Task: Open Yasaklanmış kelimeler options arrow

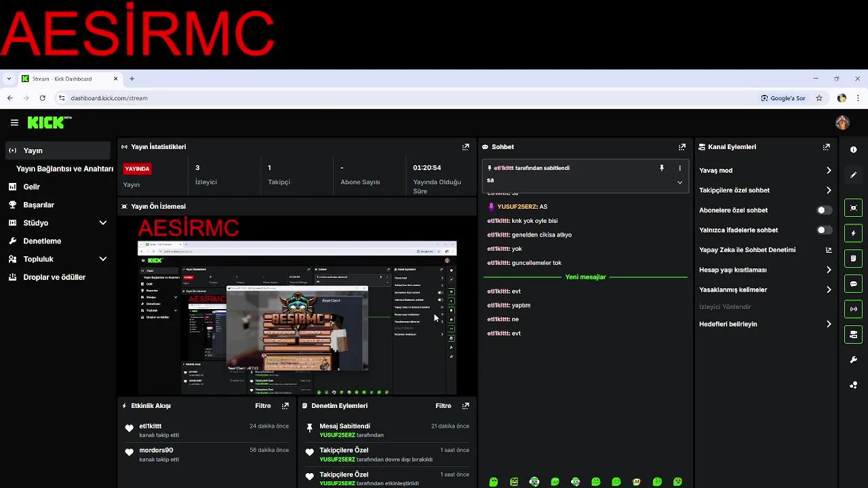Action: 829,289
